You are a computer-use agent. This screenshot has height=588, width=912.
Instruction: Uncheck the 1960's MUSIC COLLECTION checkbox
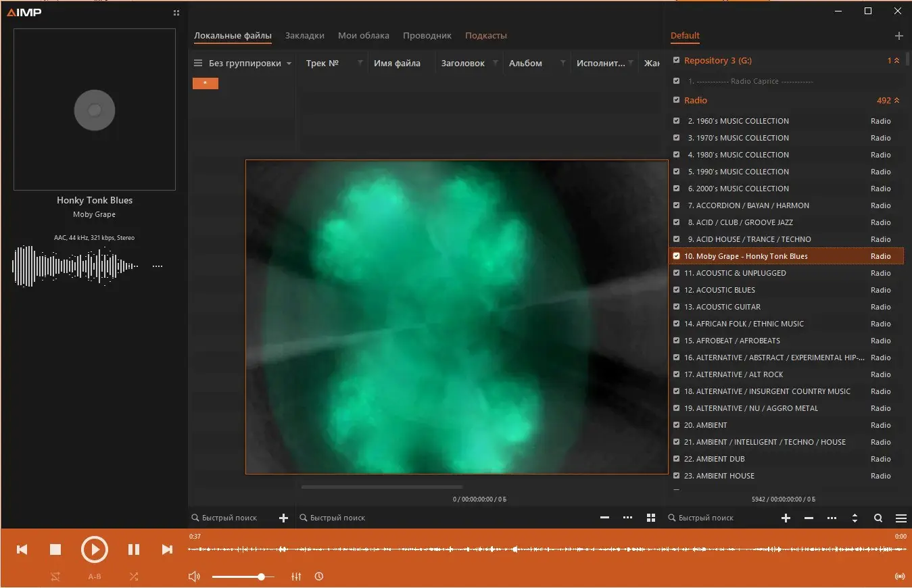676,121
